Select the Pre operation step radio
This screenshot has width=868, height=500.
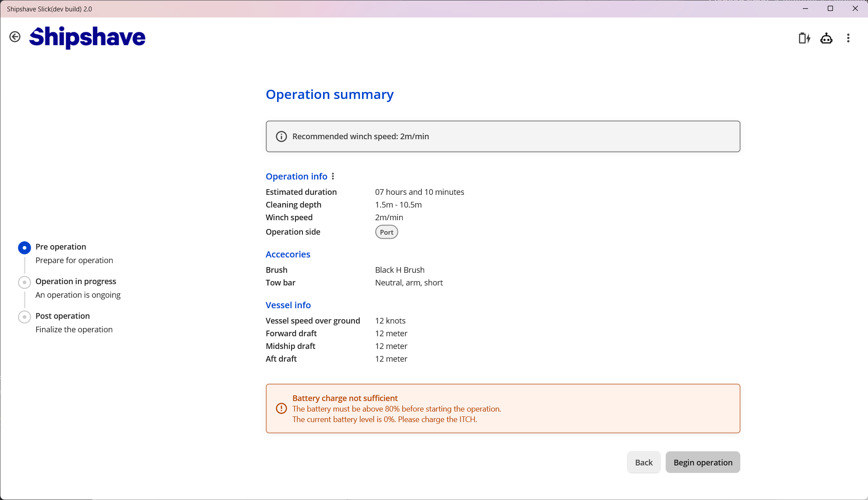point(24,247)
